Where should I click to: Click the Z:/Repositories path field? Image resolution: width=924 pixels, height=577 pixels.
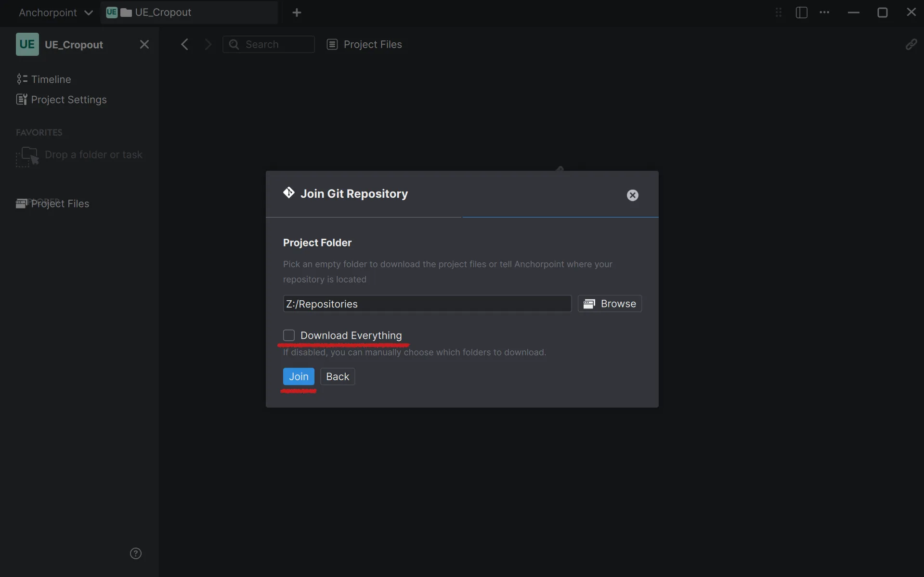[x=427, y=303]
